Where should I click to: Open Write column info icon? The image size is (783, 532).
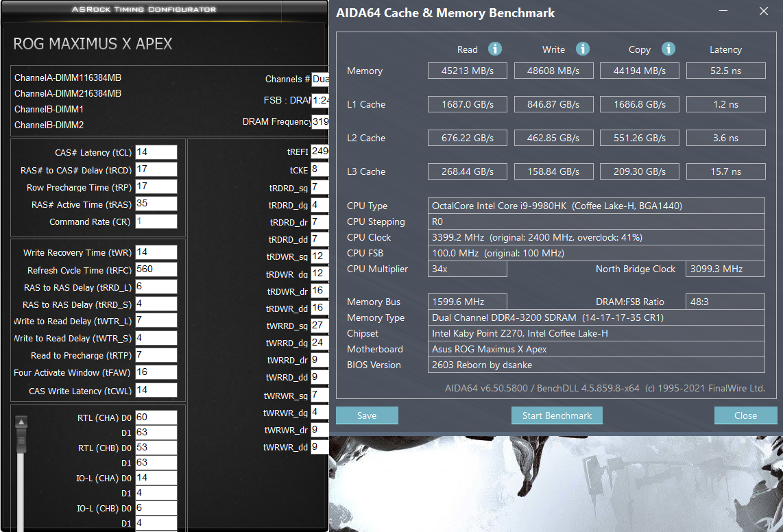point(582,49)
